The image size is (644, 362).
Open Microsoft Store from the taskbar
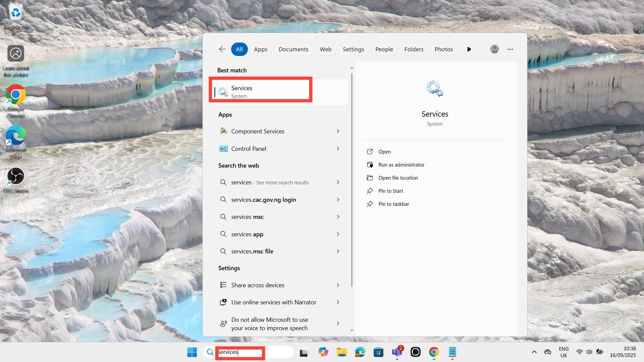[x=378, y=352]
